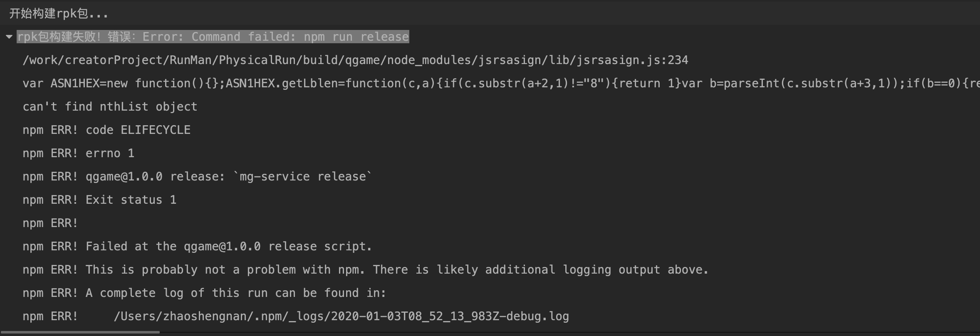Screen dimensions: 980x336
Task: Select the 'Failed at the qgame@1.0.0 release script' line
Action: point(197,247)
